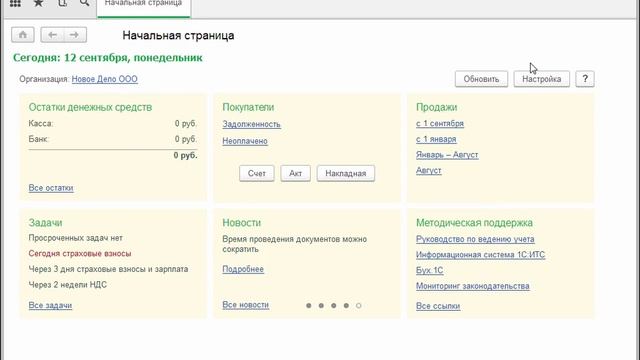Image resolution: width=640 pixels, height=360 pixels.
Task: Select Просроченных задач нет text
Action: tap(76, 238)
